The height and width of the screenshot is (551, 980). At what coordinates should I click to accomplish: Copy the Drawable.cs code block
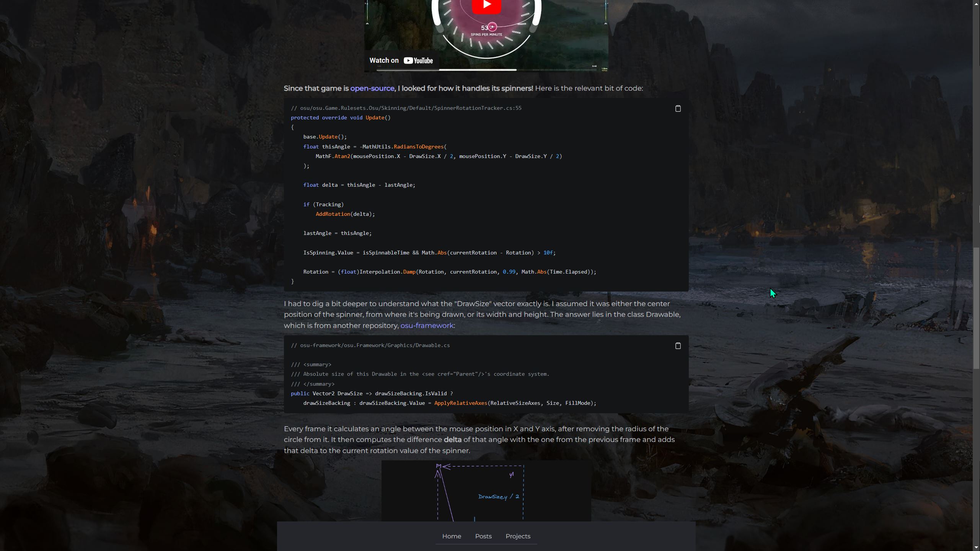(678, 346)
